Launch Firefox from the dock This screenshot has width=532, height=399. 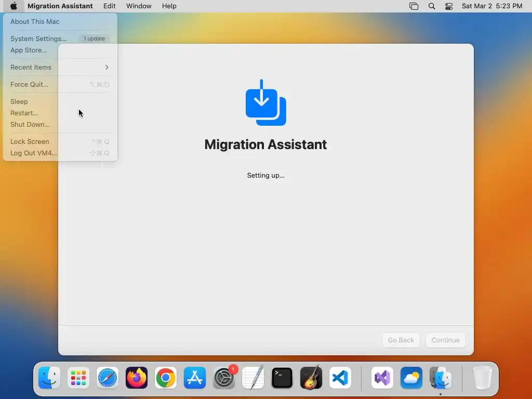click(x=137, y=378)
